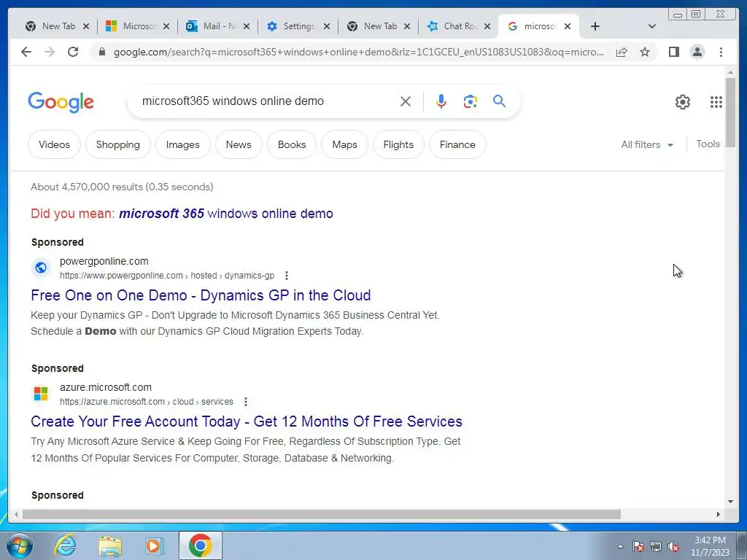Viewport: 747px width, 560px height.
Task: Click the muted volume tray icon
Action: point(673,547)
